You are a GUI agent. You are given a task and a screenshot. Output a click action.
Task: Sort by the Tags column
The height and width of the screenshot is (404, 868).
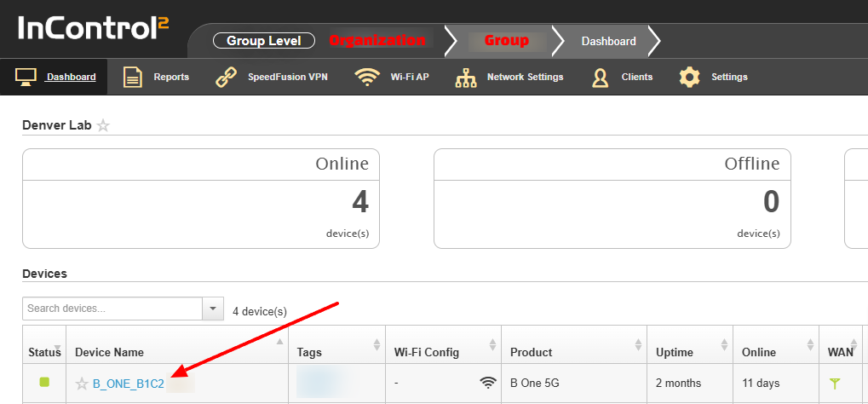pyautogui.click(x=336, y=344)
